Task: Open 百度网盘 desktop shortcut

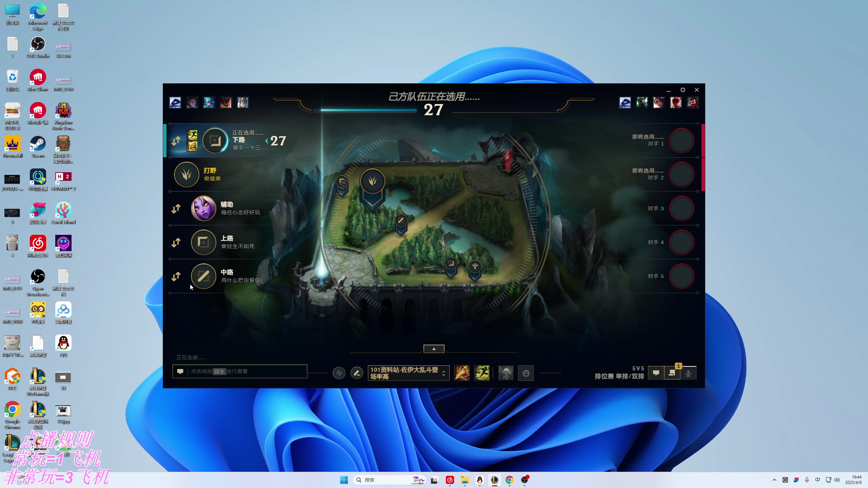Action: coord(63,313)
